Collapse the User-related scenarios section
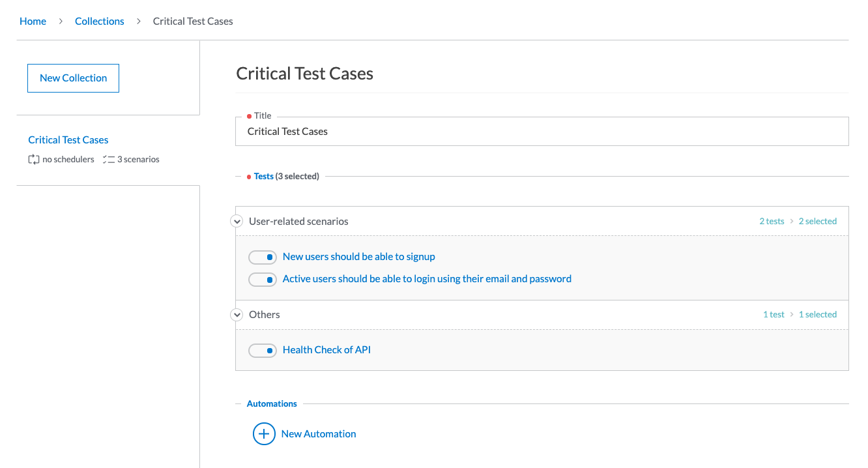 (237, 222)
